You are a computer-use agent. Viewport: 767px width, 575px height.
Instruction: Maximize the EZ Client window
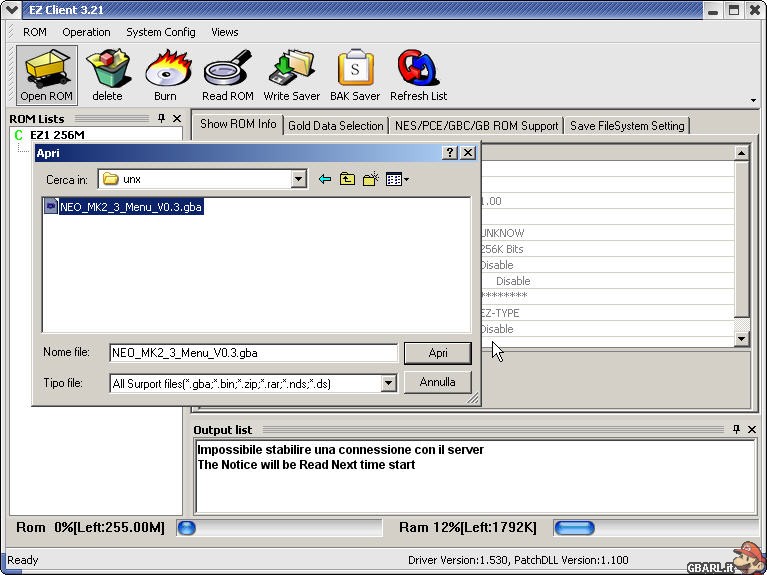[734, 10]
